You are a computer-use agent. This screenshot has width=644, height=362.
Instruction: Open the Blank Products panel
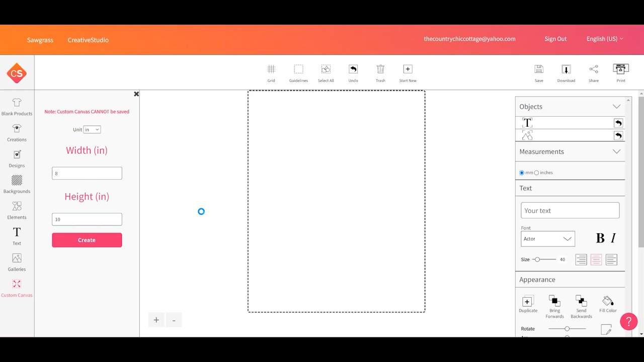(x=17, y=107)
